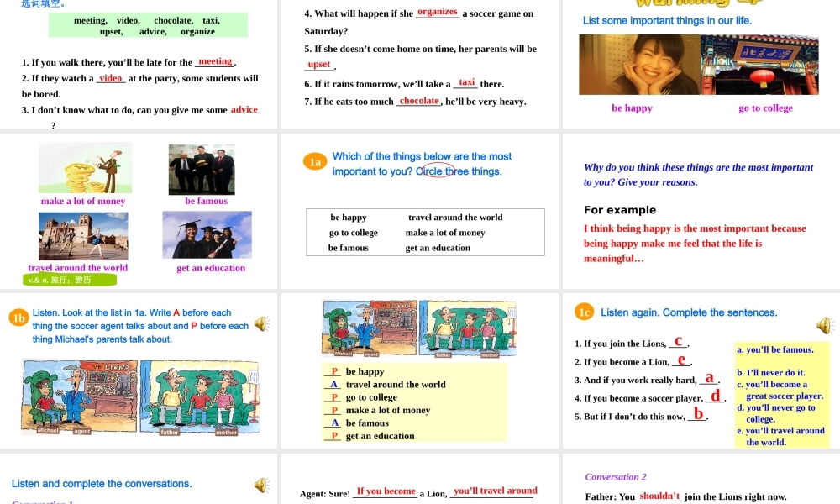Viewport: 840px width, 504px height.
Task: Select the college gate photo
Action: click(x=759, y=65)
